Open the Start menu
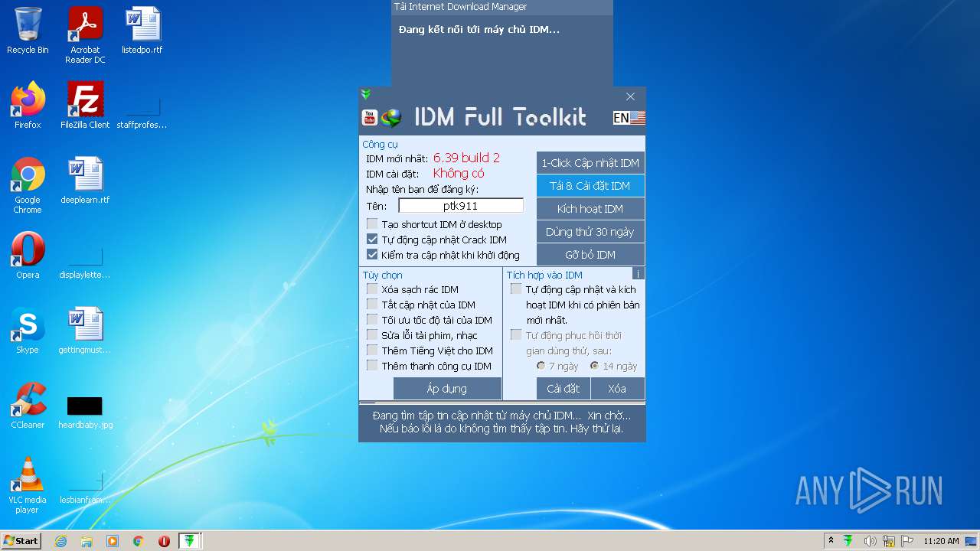 tap(21, 541)
